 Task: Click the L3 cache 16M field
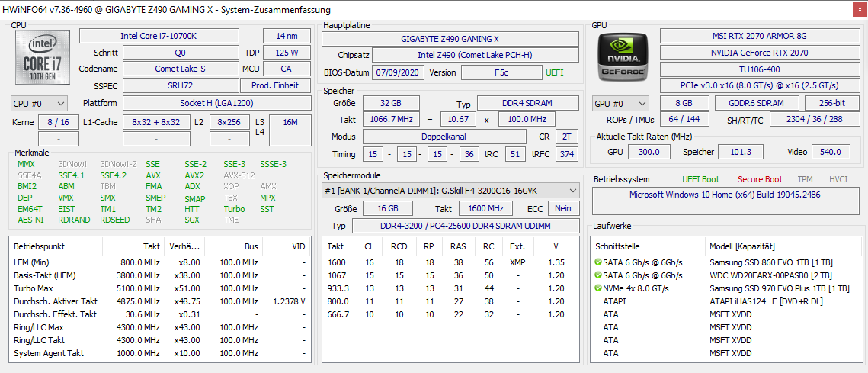[290, 130]
